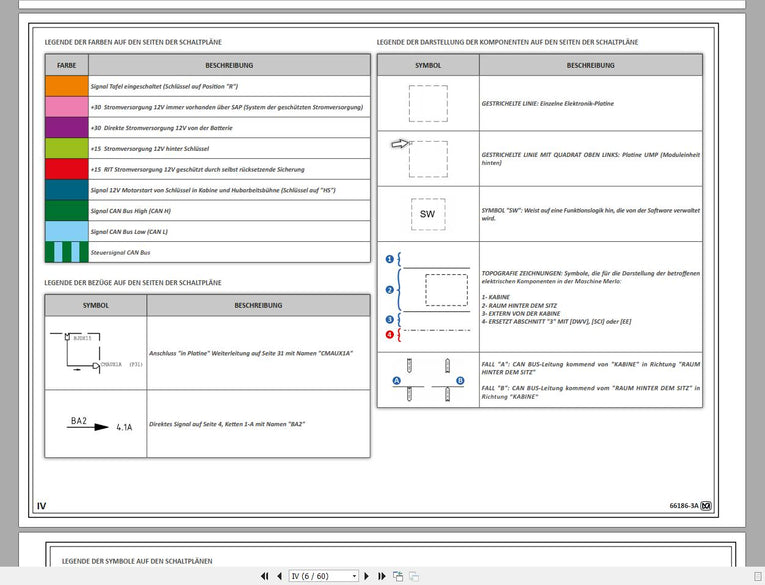The width and height of the screenshot is (765, 585).
Task: Click the orange color swatch
Action: point(66,86)
